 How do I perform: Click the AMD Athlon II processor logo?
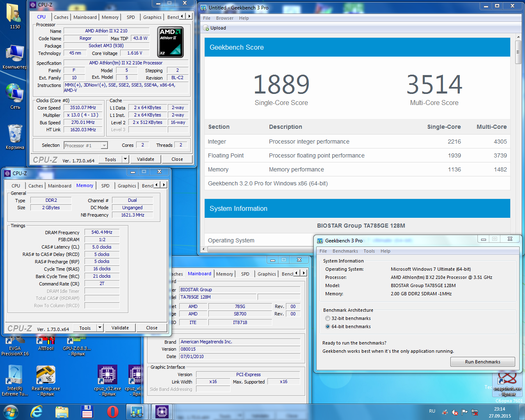coord(171,42)
